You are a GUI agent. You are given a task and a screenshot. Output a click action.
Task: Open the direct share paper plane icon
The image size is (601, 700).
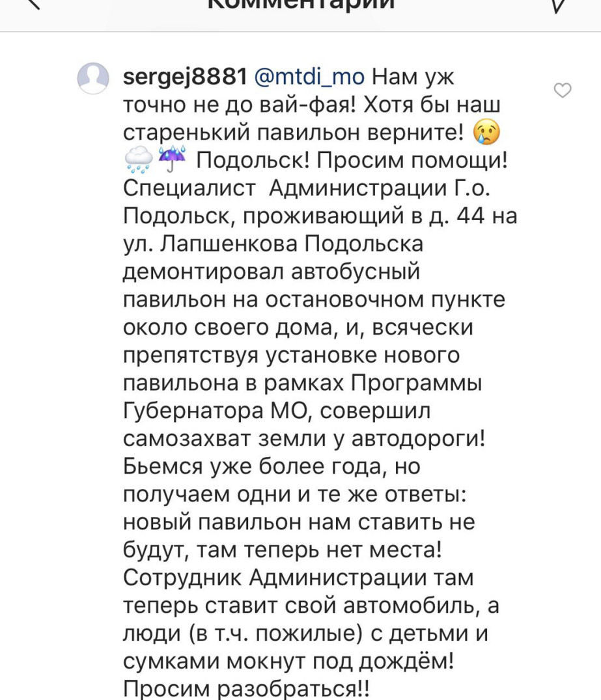[x=559, y=5]
